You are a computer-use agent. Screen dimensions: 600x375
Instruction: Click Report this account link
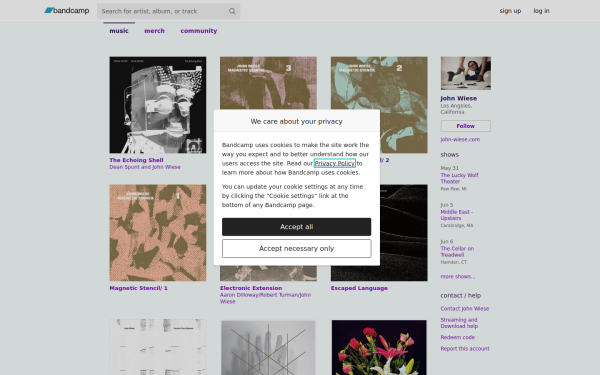tap(465, 349)
